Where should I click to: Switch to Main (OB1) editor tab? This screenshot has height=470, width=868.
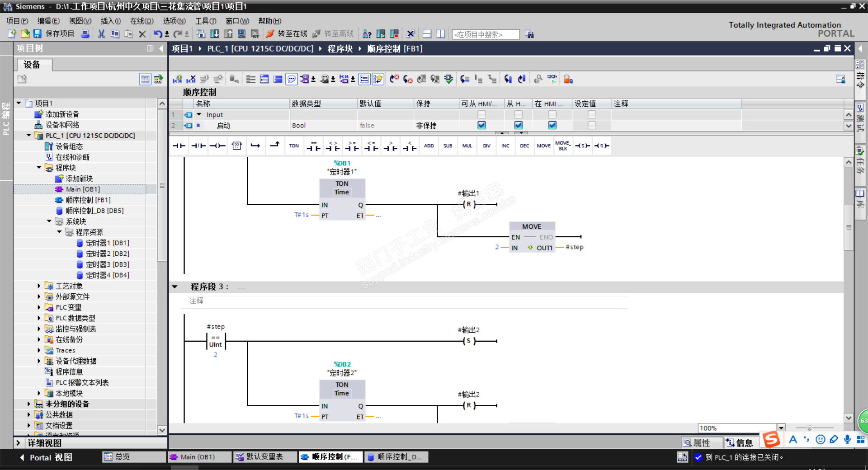(x=199, y=457)
